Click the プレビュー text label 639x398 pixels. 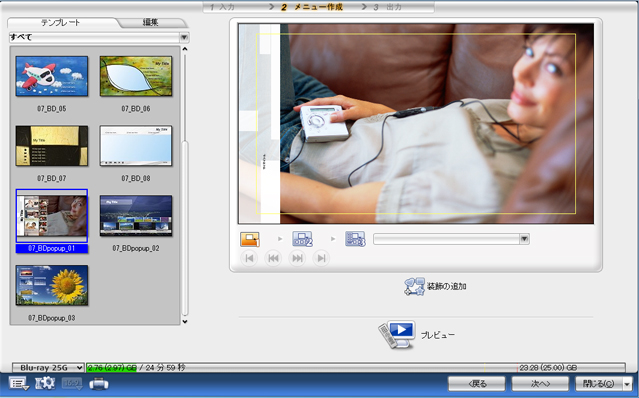coord(438,335)
